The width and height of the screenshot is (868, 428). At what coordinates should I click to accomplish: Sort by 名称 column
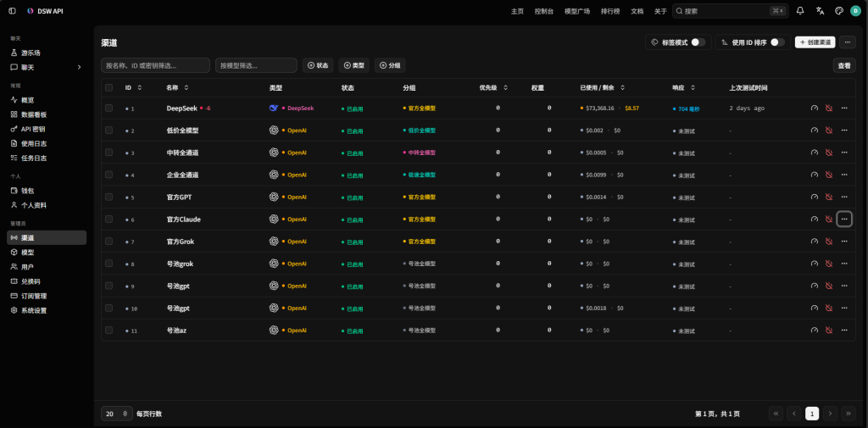click(177, 87)
